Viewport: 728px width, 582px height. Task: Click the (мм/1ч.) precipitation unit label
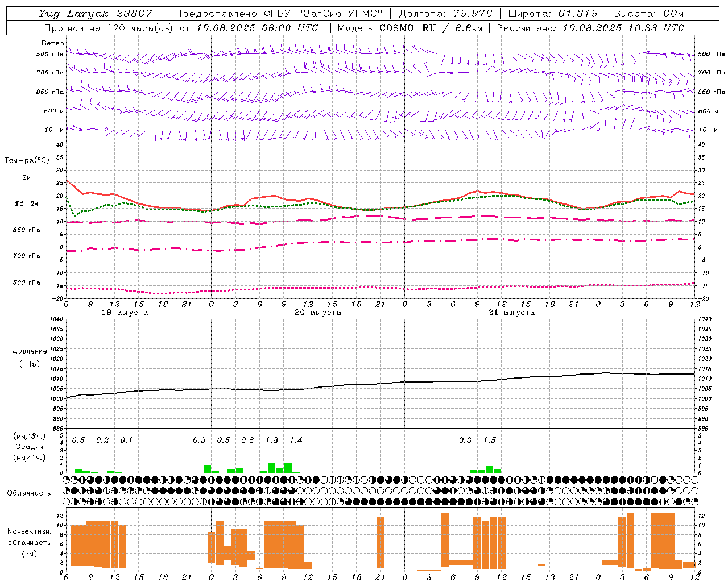coord(30,458)
